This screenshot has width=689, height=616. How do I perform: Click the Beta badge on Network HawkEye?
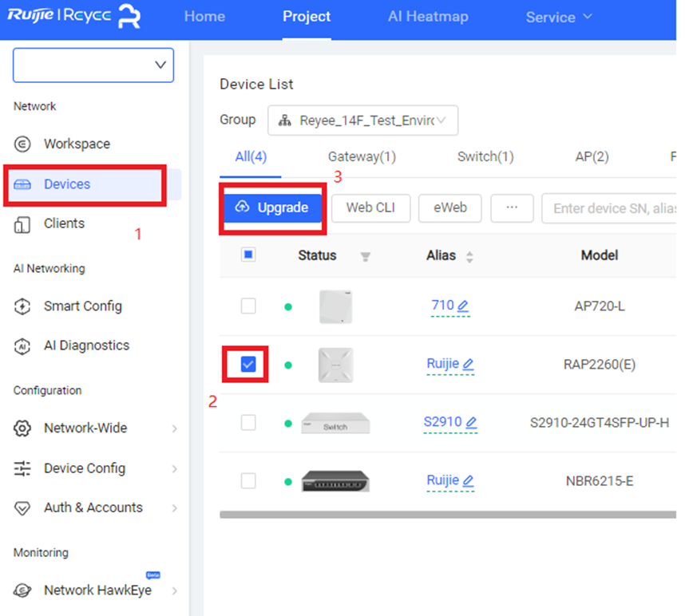tap(153, 575)
